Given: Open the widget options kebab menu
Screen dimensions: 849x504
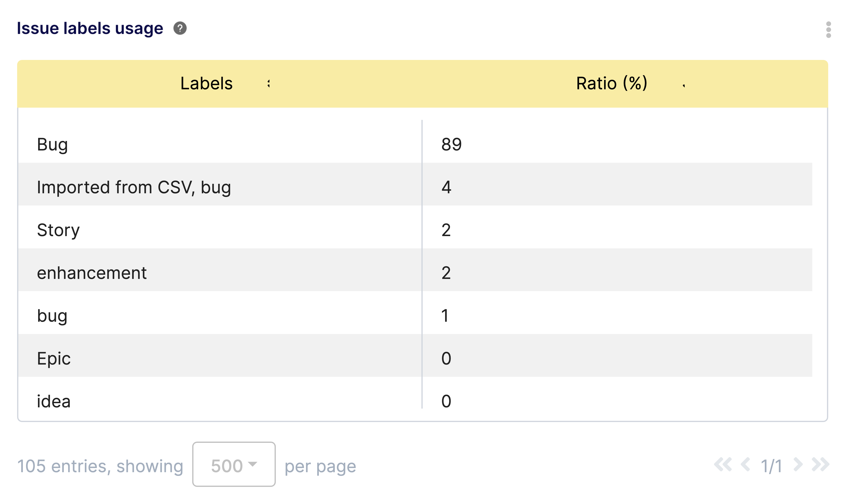Looking at the screenshot, I should pyautogui.click(x=829, y=29).
